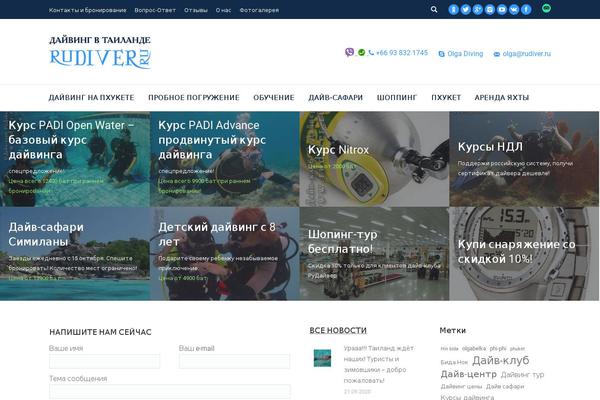Click the olga@rudiver.ru email link

click(527, 54)
